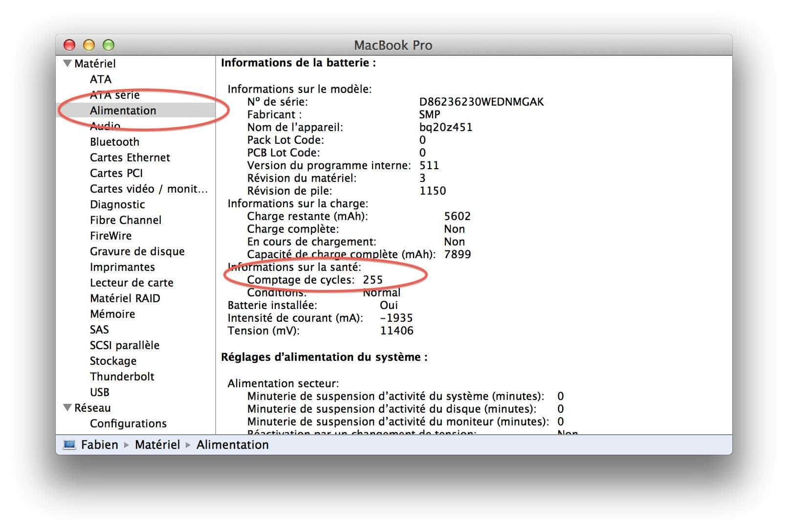Click the Matériel group label in sidebar
788x532 pixels.
95,64
